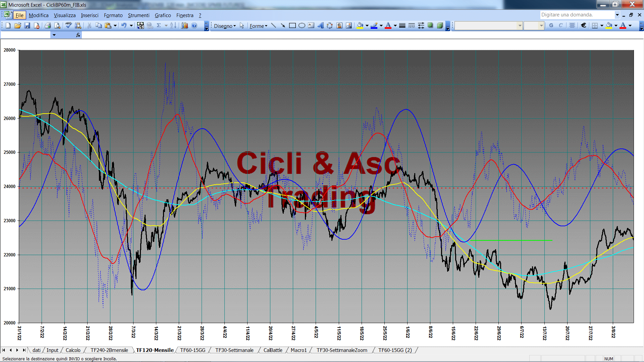Screen dimensions: 644x362
Task: Select the Line drawing tool
Action: click(274, 25)
